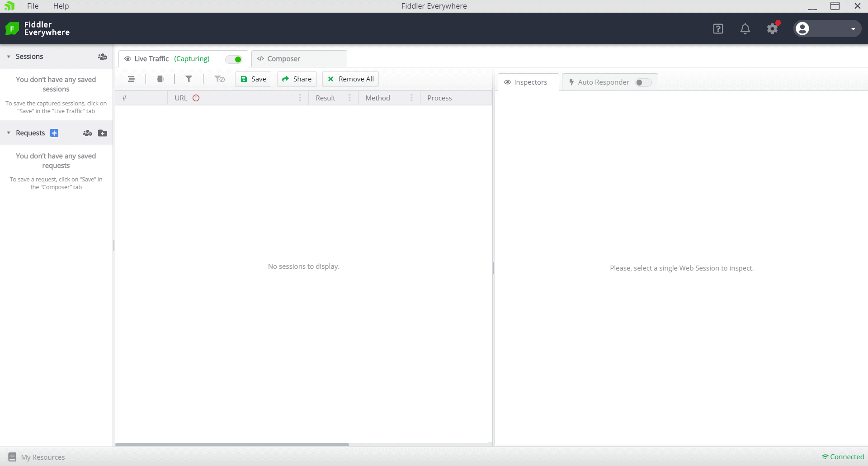Collapse the Requests section
This screenshot has height=466, width=868.
tap(9, 133)
